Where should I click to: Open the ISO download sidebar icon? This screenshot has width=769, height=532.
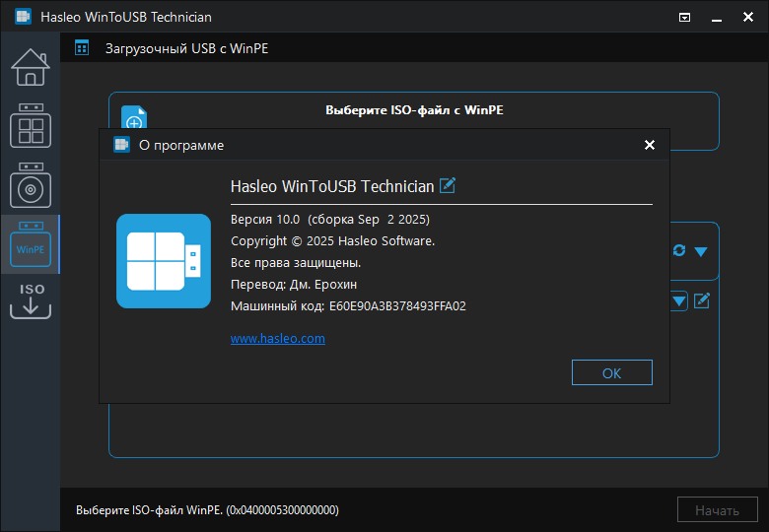click(x=31, y=300)
